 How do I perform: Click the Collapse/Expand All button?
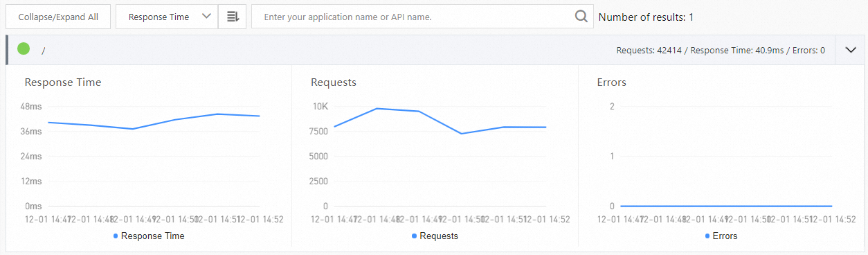58,17
